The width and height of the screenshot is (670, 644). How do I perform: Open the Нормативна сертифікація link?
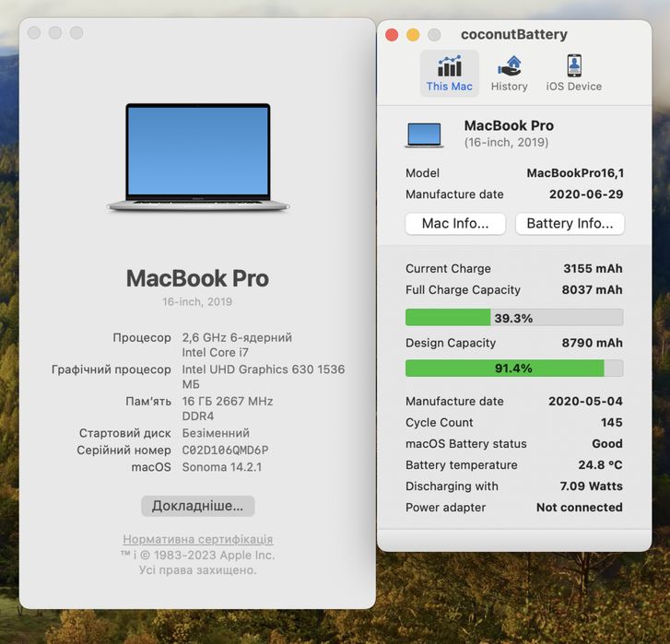click(x=198, y=539)
